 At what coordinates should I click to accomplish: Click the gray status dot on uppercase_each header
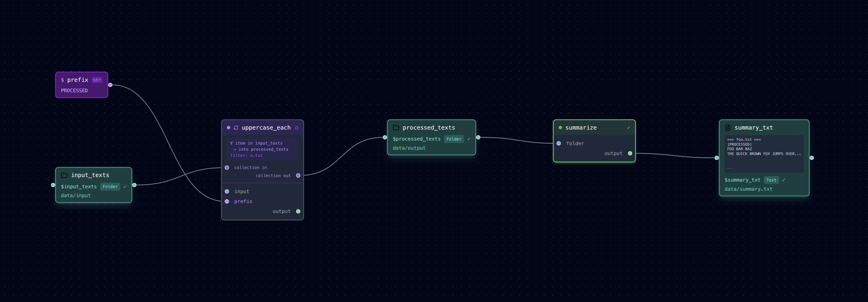pyautogui.click(x=228, y=128)
